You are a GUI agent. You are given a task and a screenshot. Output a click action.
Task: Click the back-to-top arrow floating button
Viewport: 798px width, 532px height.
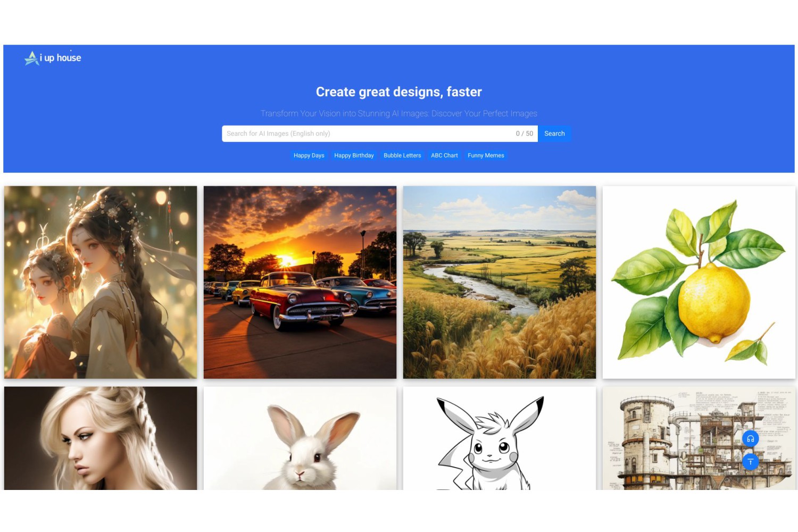point(750,462)
